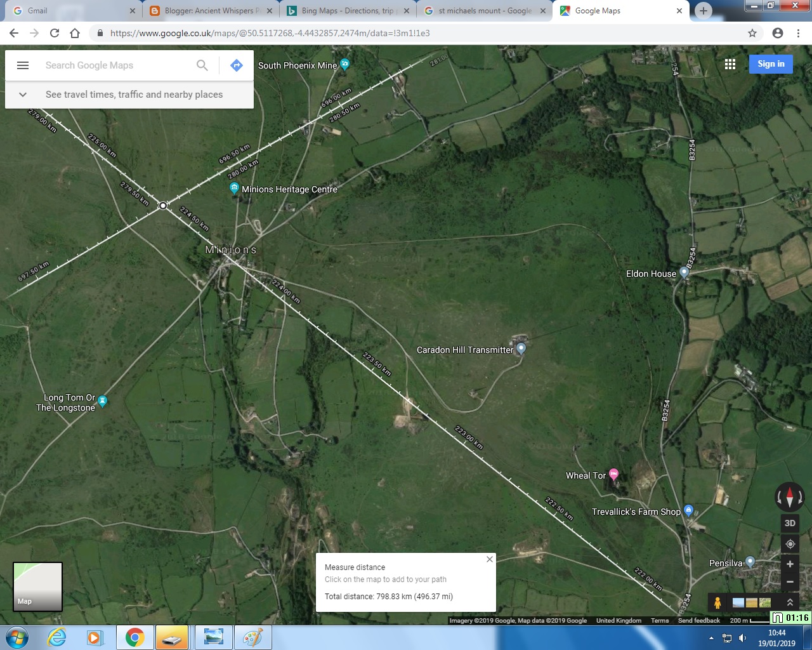812x650 pixels.
Task: Click the search magnifier icon
Action: (x=202, y=65)
